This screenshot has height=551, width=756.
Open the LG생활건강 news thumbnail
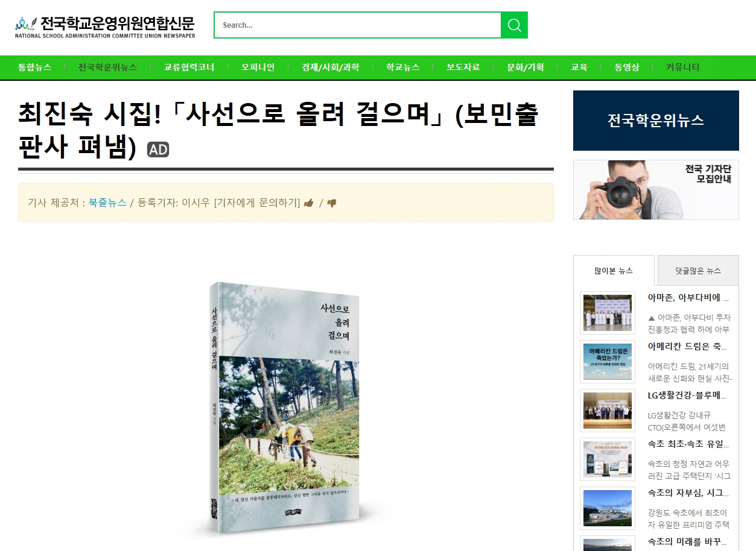pyautogui.click(x=608, y=410)
